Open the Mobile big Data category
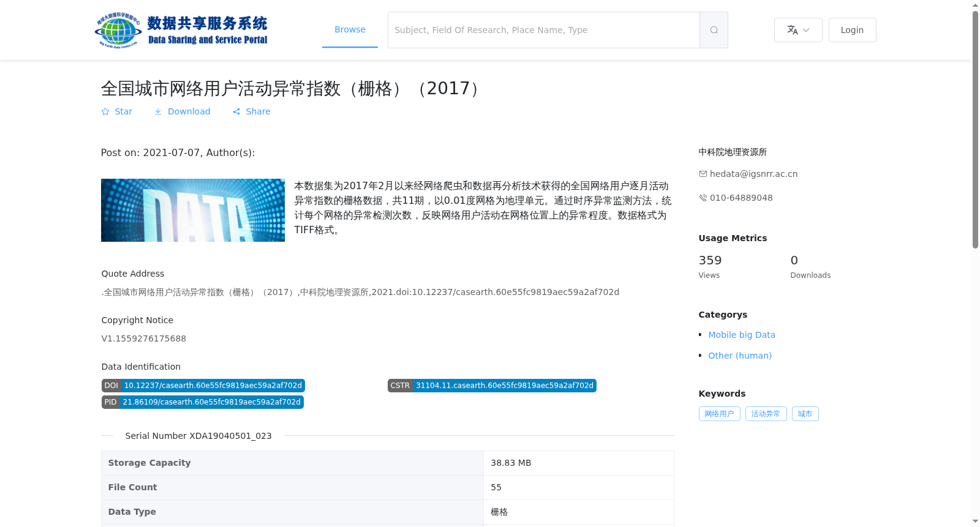The width and height of the screenshot is (980, 527). 742,335
